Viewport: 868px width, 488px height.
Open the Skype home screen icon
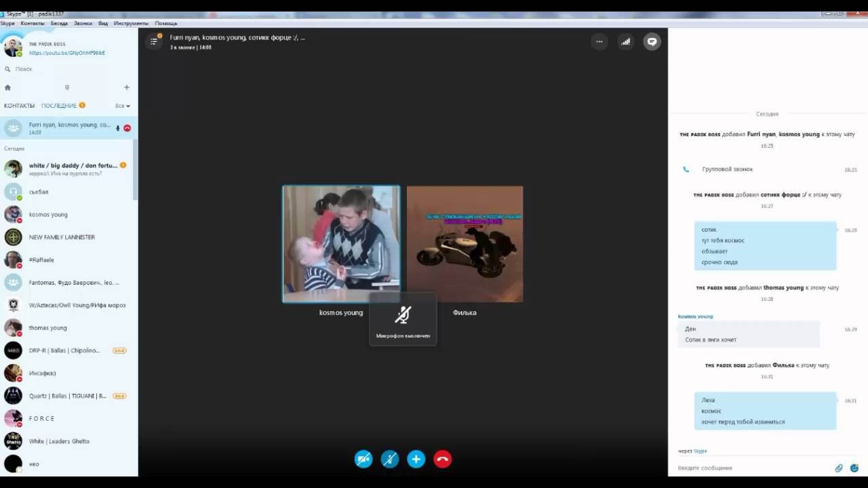tap(7, 87)
